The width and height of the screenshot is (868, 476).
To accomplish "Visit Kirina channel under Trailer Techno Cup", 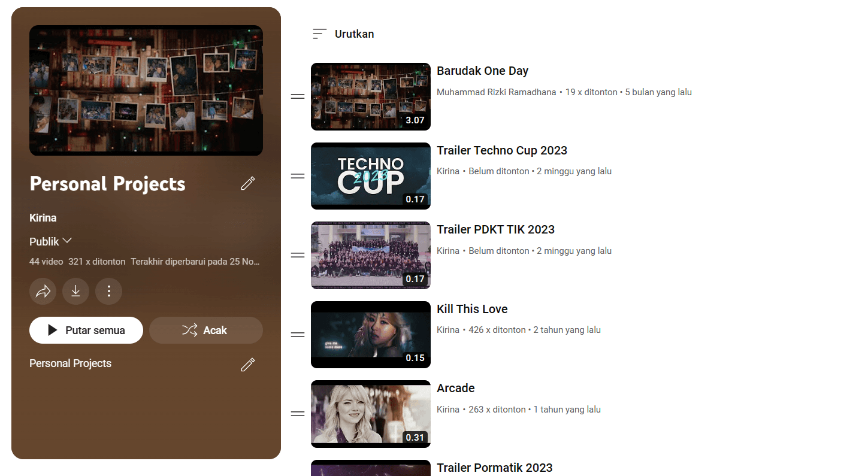I will (448, 171).
